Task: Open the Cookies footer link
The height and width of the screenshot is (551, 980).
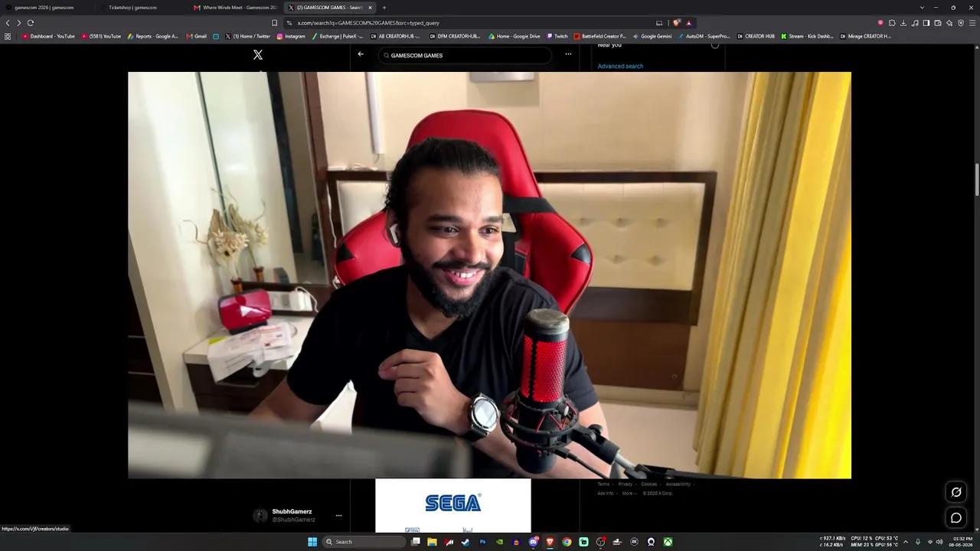Action: click(x=649, y=484)
